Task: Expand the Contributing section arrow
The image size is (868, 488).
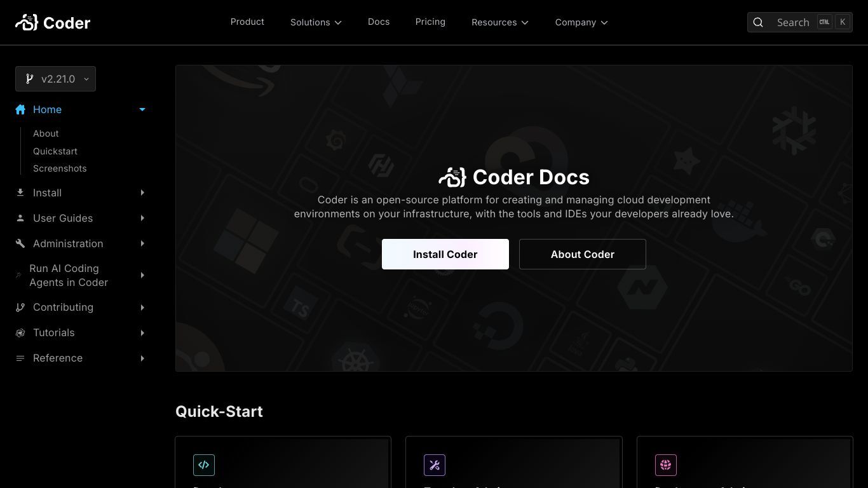Action: coord(142,307)
